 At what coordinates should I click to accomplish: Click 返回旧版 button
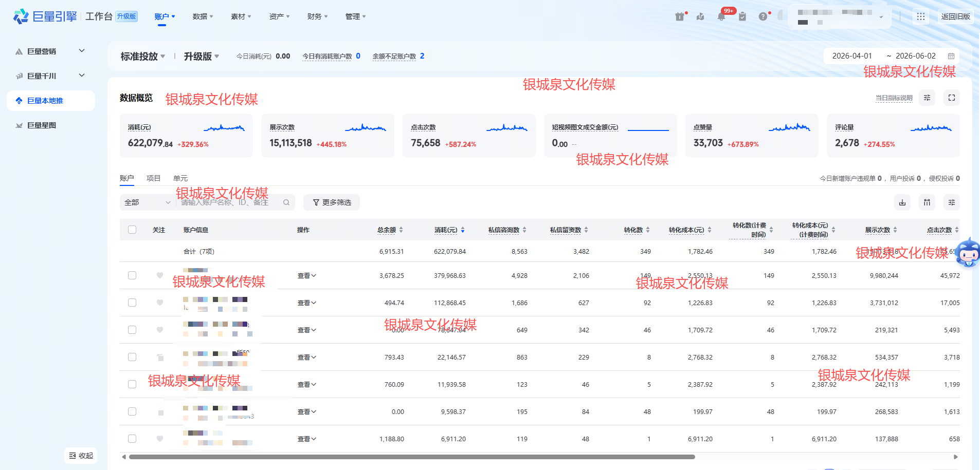click(955, 16)
